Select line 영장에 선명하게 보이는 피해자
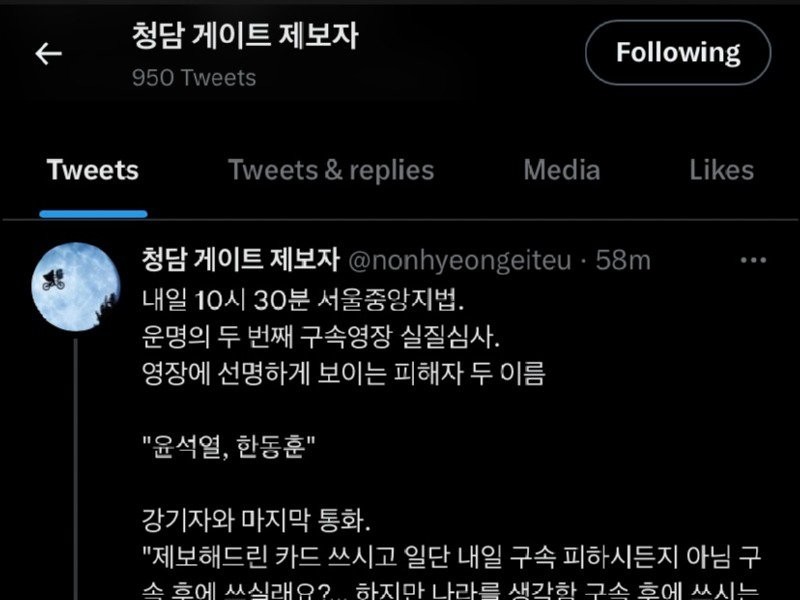The height and width of the screenshot is (600, 800). click(x=344, y=373)
